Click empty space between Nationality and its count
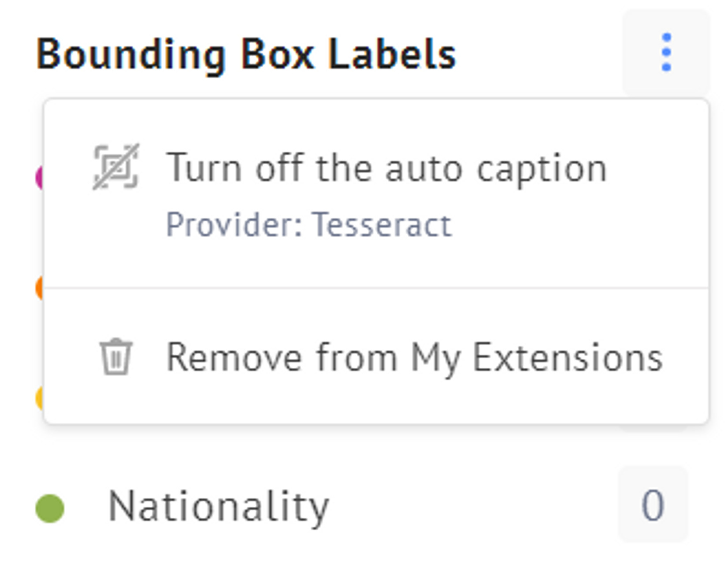Viewport: 728px width, 569px height. pyautogui.click(x=472, y=505)
